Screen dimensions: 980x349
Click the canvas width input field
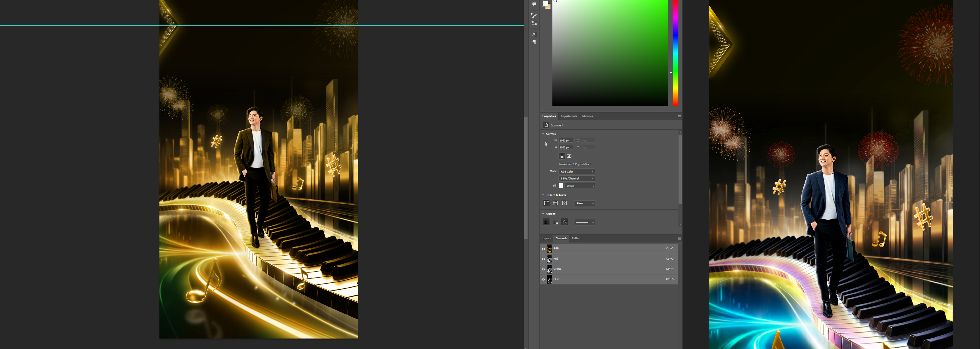[x=565, y=141]
